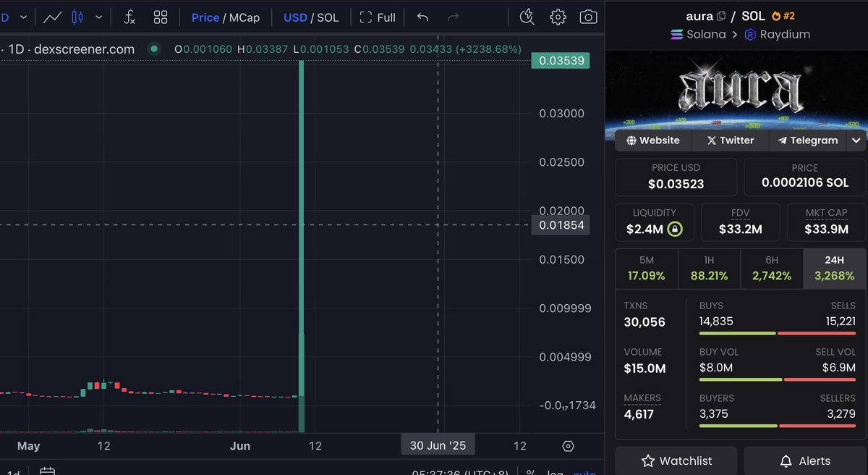This screenshot has height=475, width=868.
Task: Toggle Full screen chart mode
Action: [x=378, y=17]
